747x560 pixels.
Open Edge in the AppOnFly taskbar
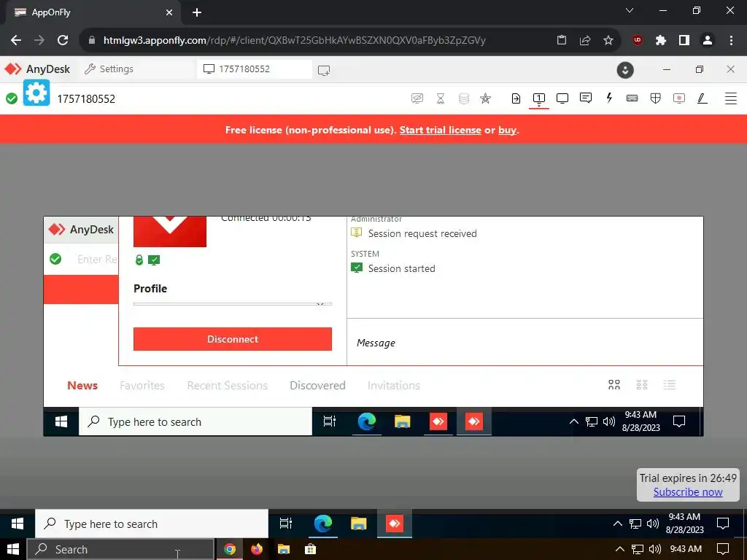click(x=323, y=524)
